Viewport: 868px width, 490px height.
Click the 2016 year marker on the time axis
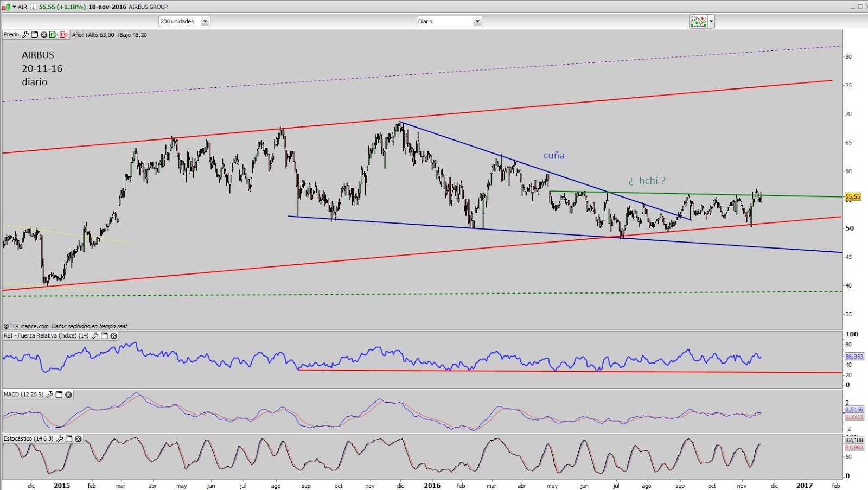(432, 486)
